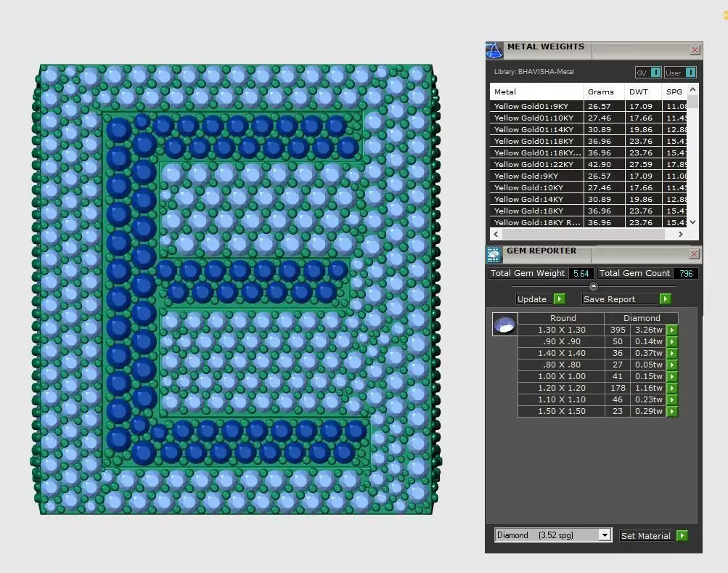Click green arrow for the 1.50 X 1.50 row

(x=672, y=411)
